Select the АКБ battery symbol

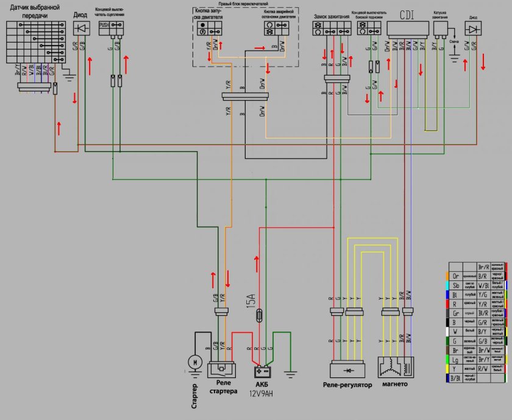(264, 370)
